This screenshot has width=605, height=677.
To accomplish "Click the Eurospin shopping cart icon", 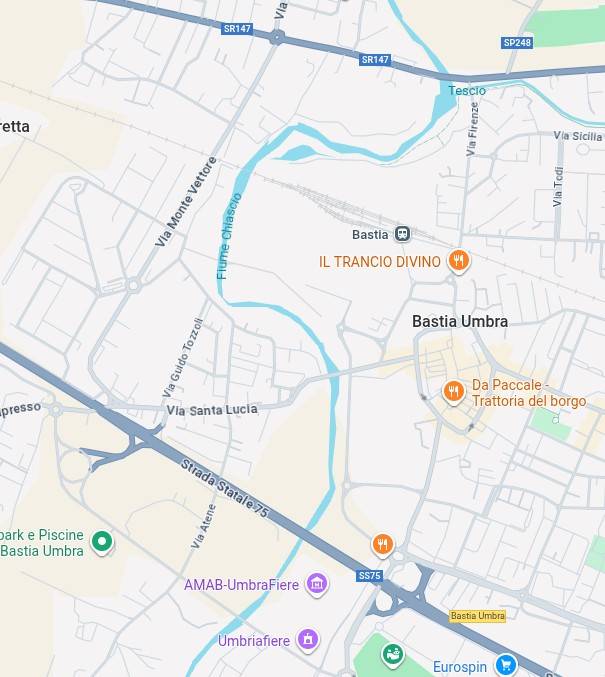I will tap(506, 664).
